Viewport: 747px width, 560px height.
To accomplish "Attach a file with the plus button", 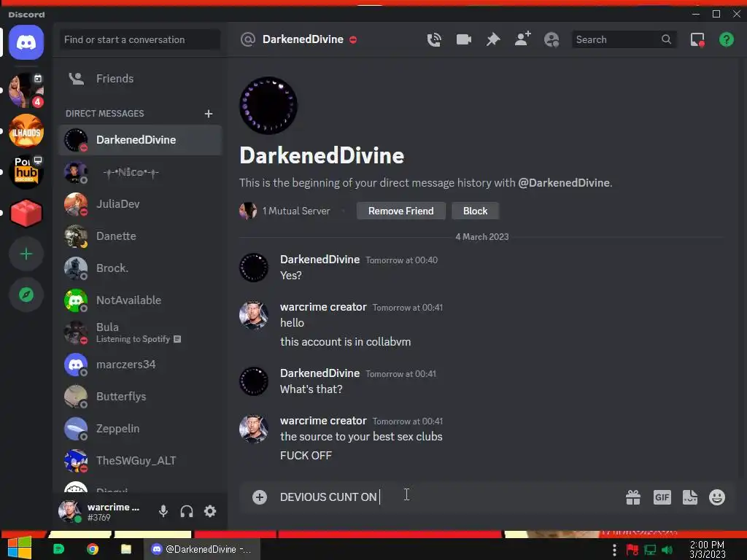I will [260, 497].
